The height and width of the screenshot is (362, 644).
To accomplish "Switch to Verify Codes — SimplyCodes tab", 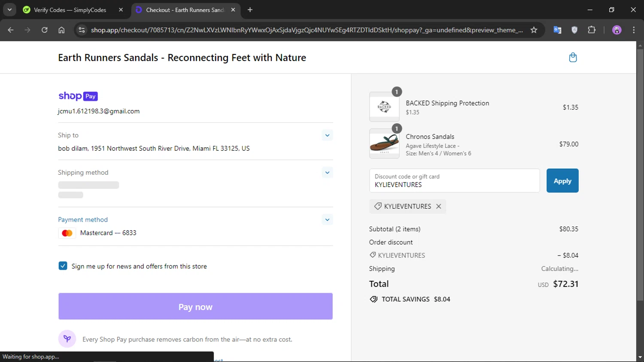I will pos(70,10).
